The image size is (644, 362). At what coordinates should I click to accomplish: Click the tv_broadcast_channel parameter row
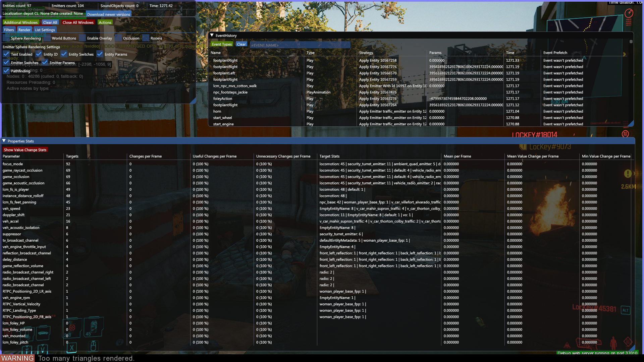click(x=317, y=240)
